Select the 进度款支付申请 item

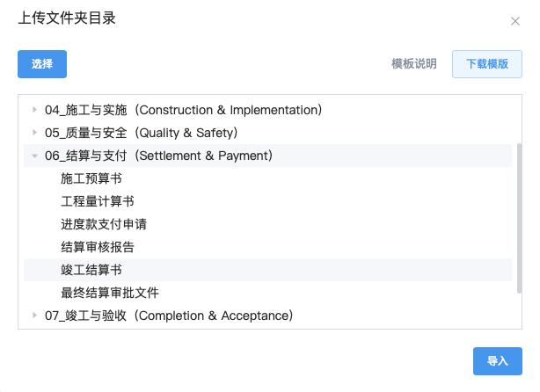tap(104, 224)
